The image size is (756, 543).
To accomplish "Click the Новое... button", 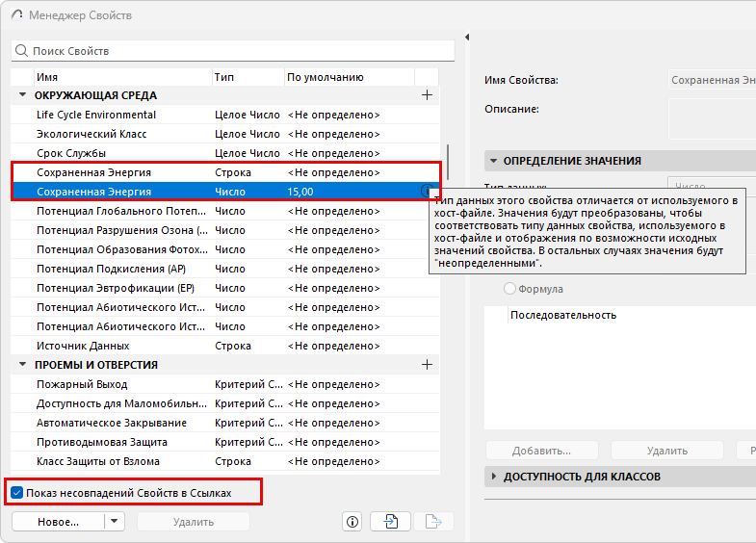I will point(59,522).
